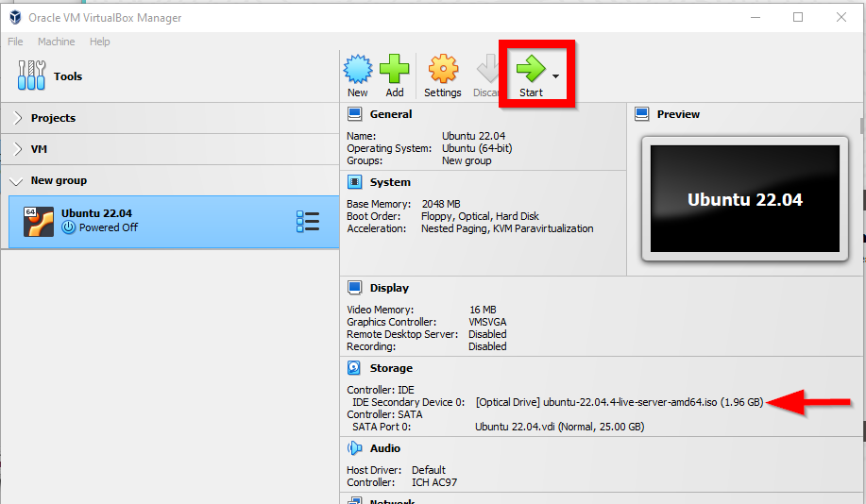Screen dimensions: 866x504
Task: Click the Powered Off status icon
Action: [69, 227]
